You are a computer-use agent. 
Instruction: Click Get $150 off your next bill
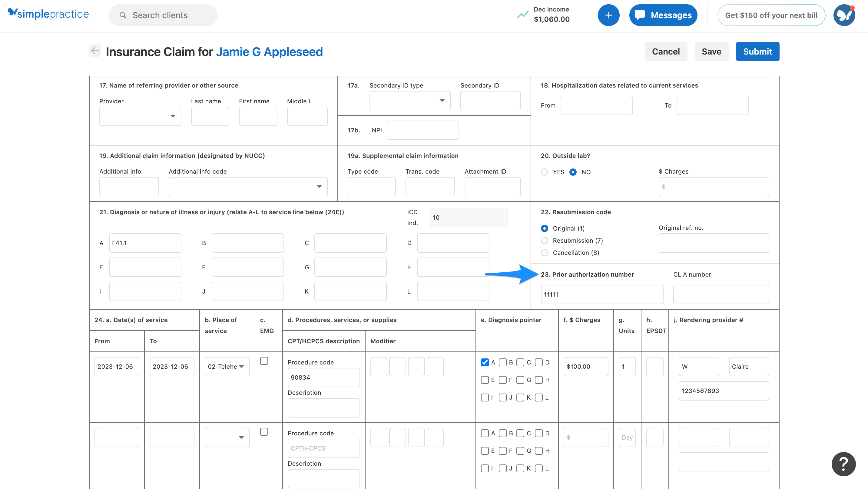pyautogui.click(x=771, y=15)
